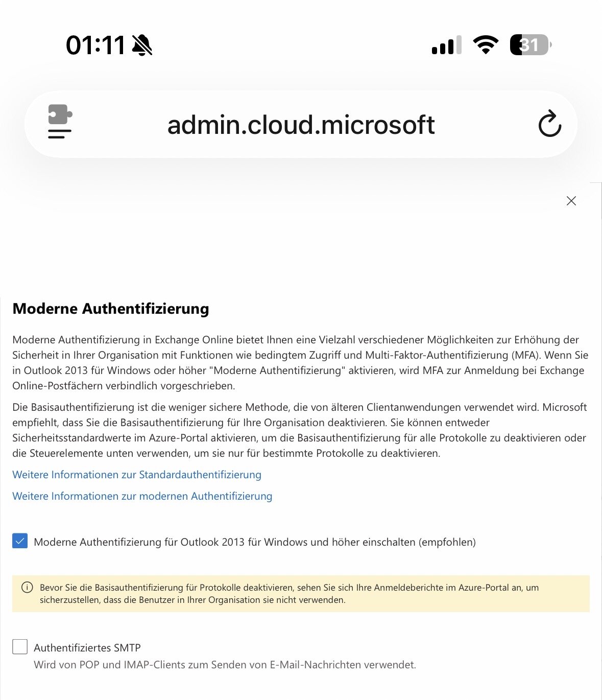602x700 pixels.
Task: Click the yellow banner text about Anmeldeberichte
Action: click(289, 594)
